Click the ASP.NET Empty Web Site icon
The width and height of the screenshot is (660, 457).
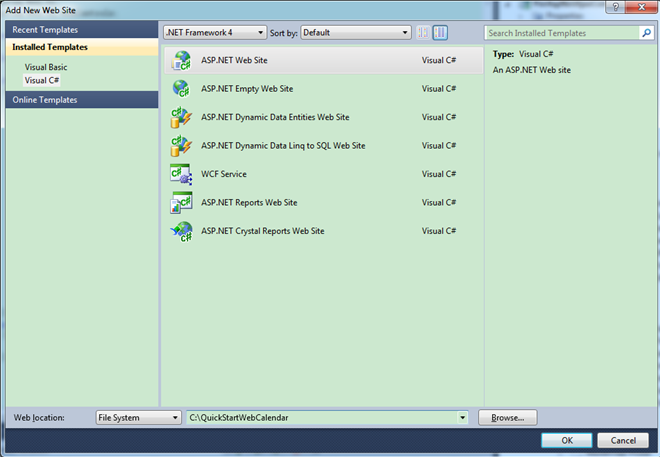pos(181,89)
